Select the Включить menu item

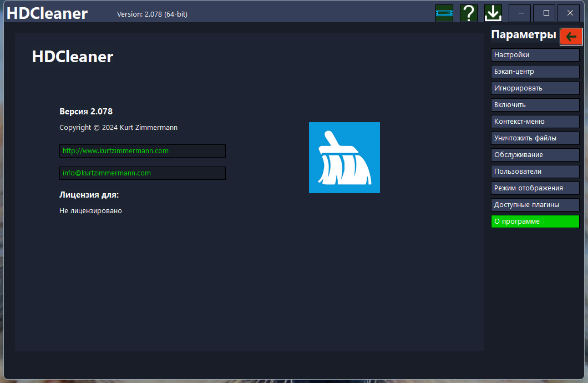click(x=535, y=105)
